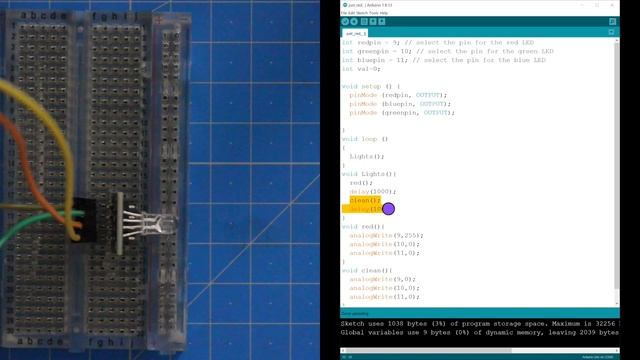
Task: Click the New sketch toolbar icon
Action: click(x=364, y=22)
